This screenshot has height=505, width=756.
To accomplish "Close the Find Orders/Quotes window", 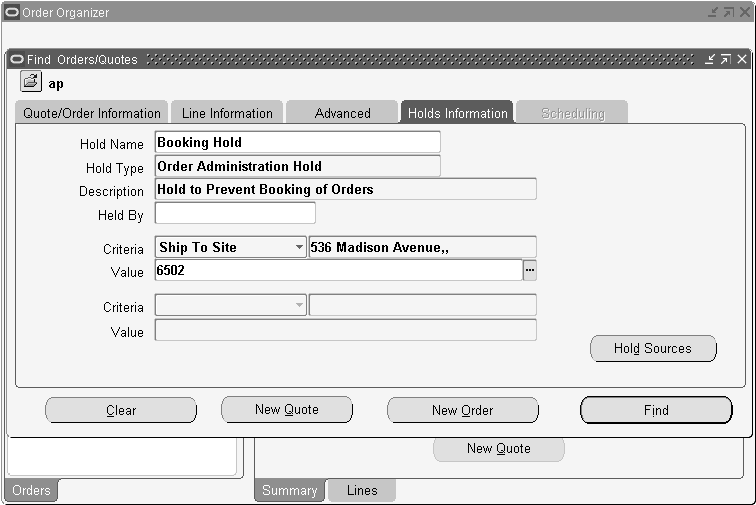I will pyautogui.click(x=742, y=59).
